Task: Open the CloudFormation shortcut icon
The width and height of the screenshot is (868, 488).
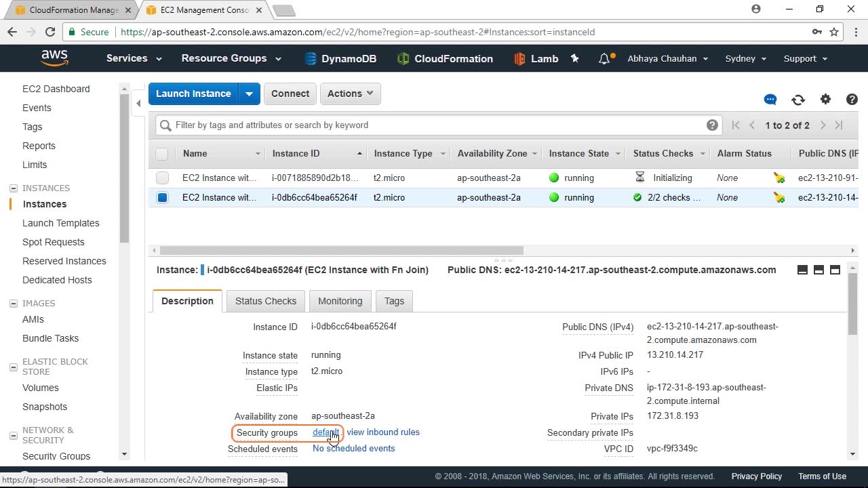Action: tap(403, 59)
